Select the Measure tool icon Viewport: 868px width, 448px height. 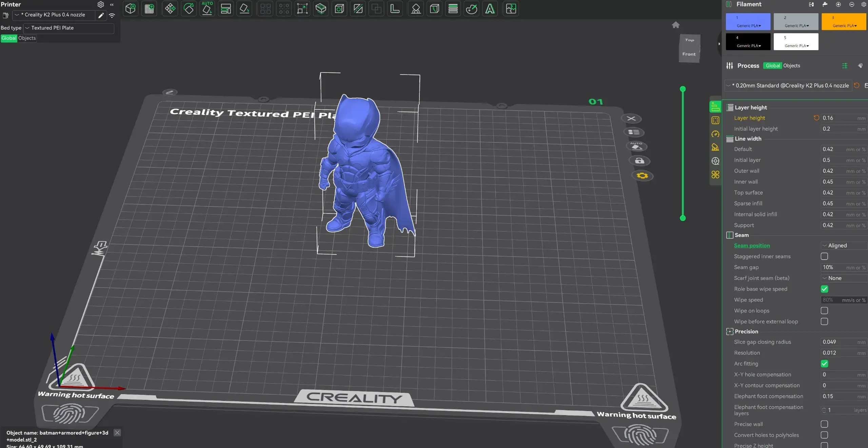pos(395,8)
